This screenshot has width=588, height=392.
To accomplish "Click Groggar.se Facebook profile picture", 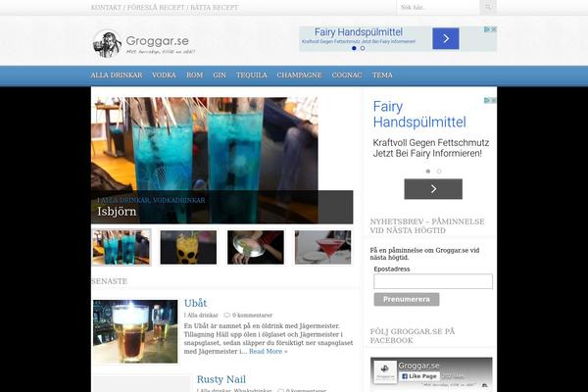I will tap(385, 371).
